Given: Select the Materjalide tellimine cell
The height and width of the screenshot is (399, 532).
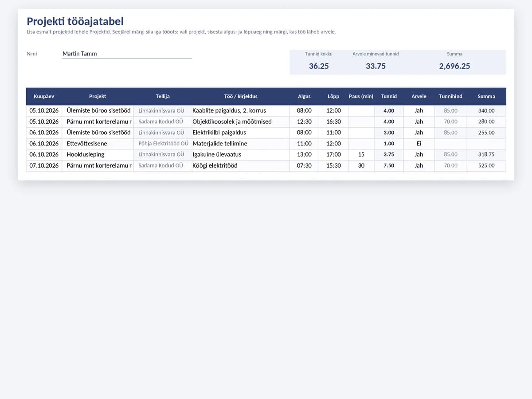Looking at the screenshot, I should (241, 144).
